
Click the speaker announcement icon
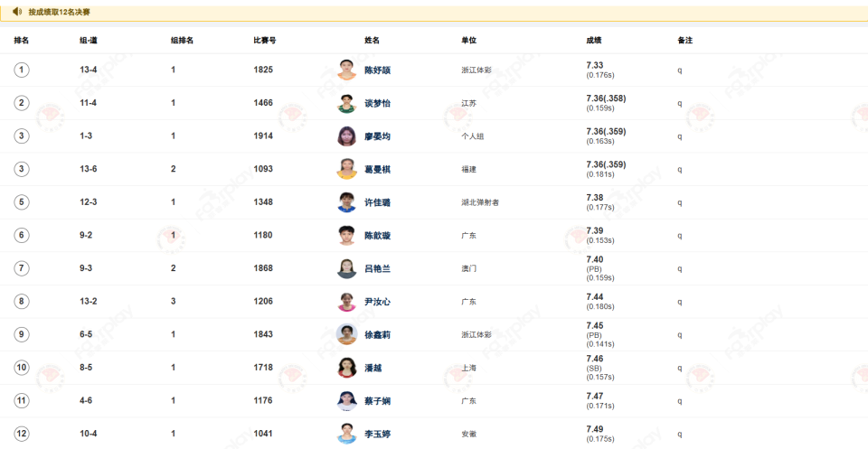16,12
